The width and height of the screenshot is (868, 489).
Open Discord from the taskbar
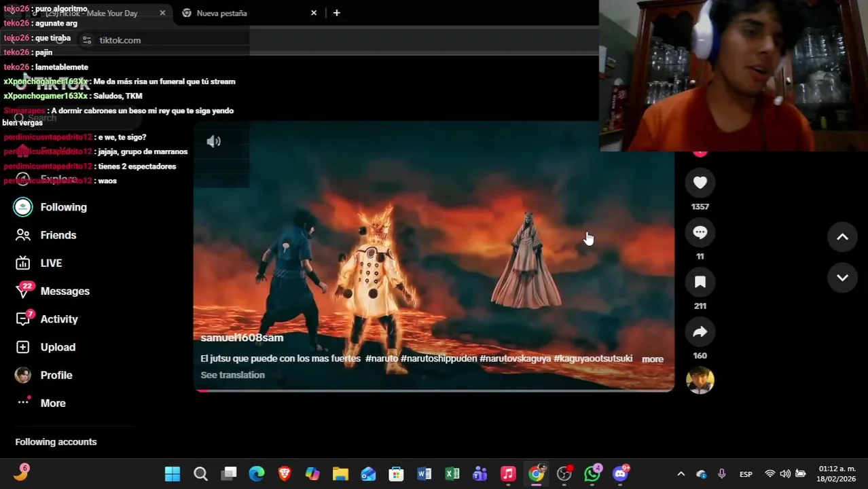click(x=620, y=474)
